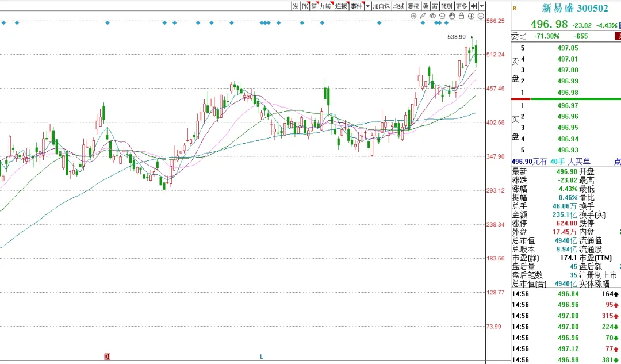Viewport: 621px width, 364px height.
Task: Zoom in with plus circle icon
Action: pyautogui.click(x=471, y=16)
